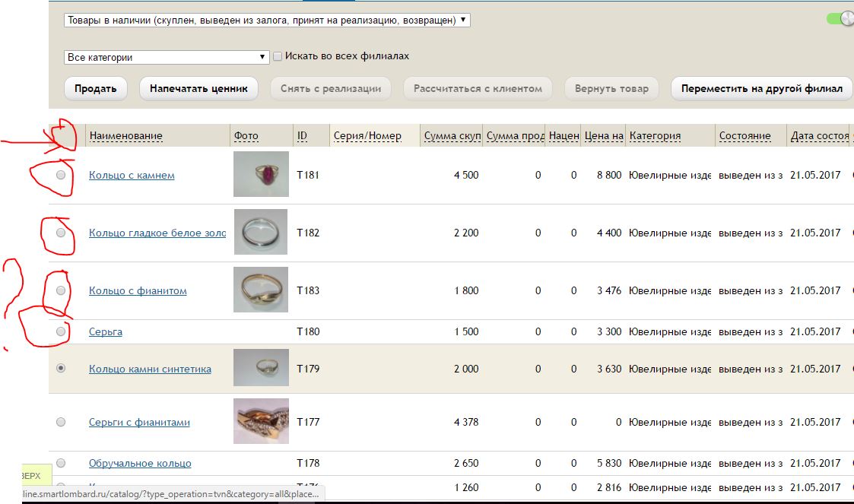
Task: Expand the 'Все категории' dropdown
Action: click(167, 57)
